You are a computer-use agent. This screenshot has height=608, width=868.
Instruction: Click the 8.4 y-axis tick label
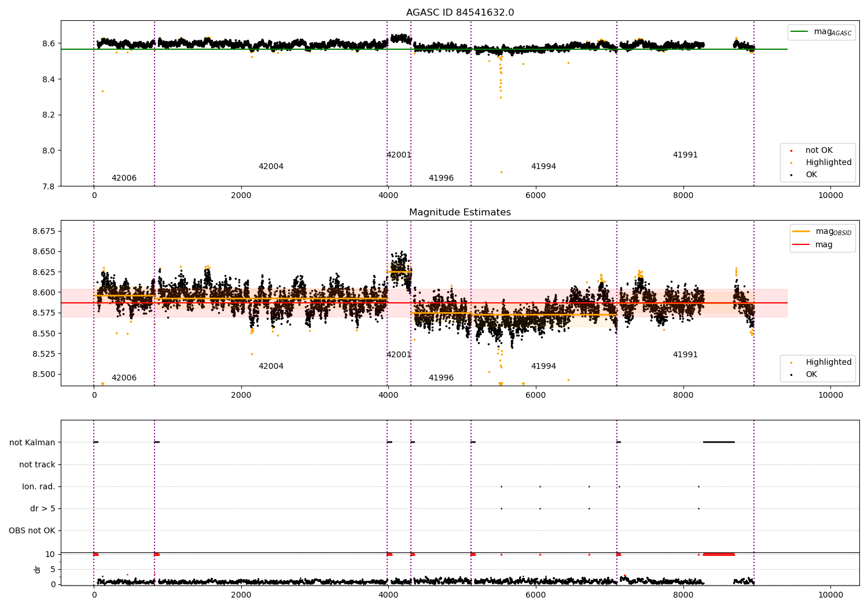point(49,79)
